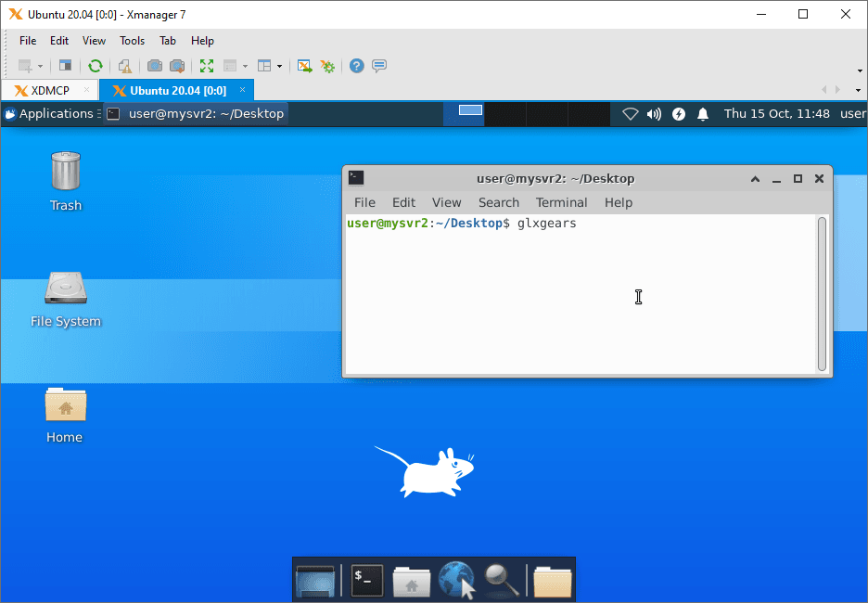Open the new session dropdown arrow

[40, 67]
